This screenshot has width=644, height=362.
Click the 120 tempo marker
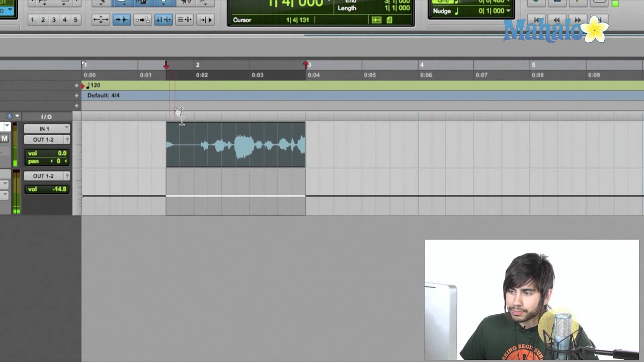point(94,85)
